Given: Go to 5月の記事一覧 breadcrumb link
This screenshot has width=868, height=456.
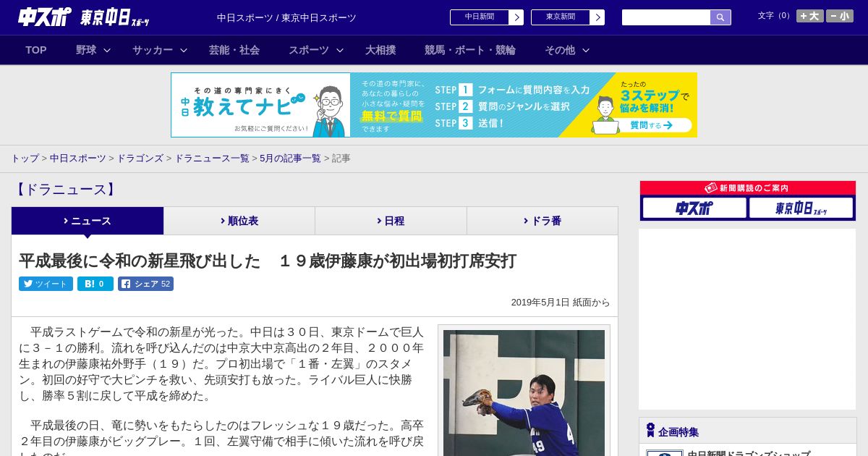Looking at the screenshot, I should tap(290, 159).
